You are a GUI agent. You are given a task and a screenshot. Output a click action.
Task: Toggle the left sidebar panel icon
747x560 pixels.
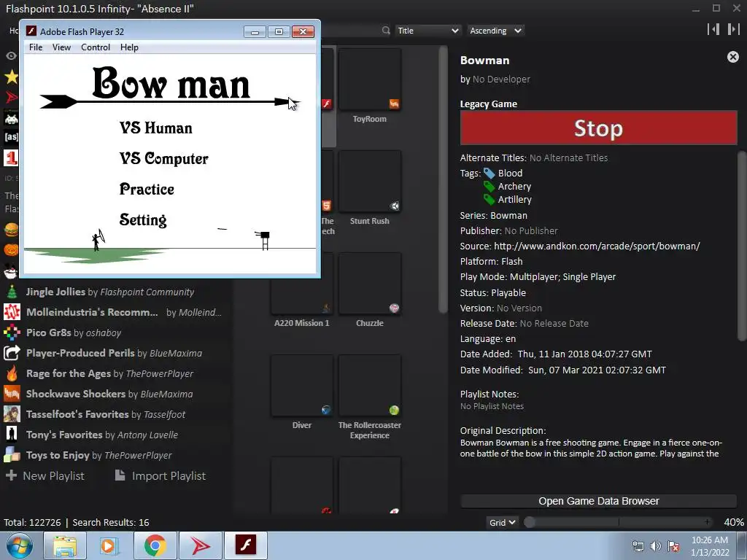pos(713,29)
